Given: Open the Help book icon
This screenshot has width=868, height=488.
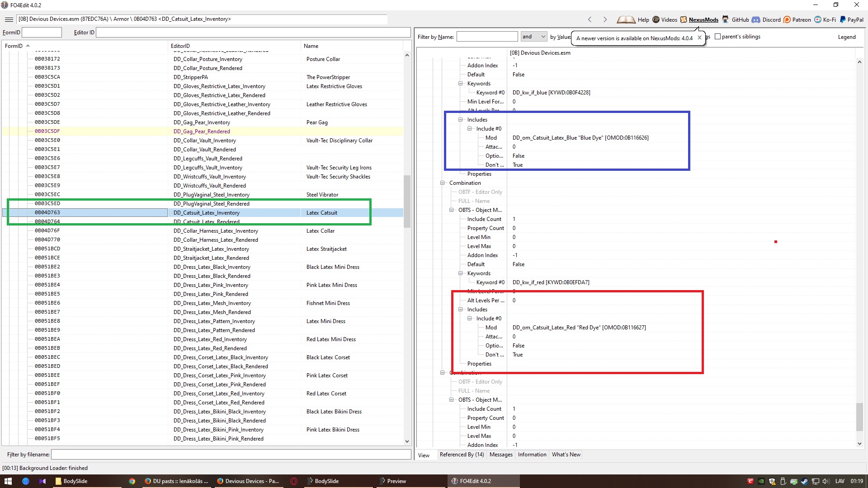Looking at the screenshot, I should coord(626,19).
